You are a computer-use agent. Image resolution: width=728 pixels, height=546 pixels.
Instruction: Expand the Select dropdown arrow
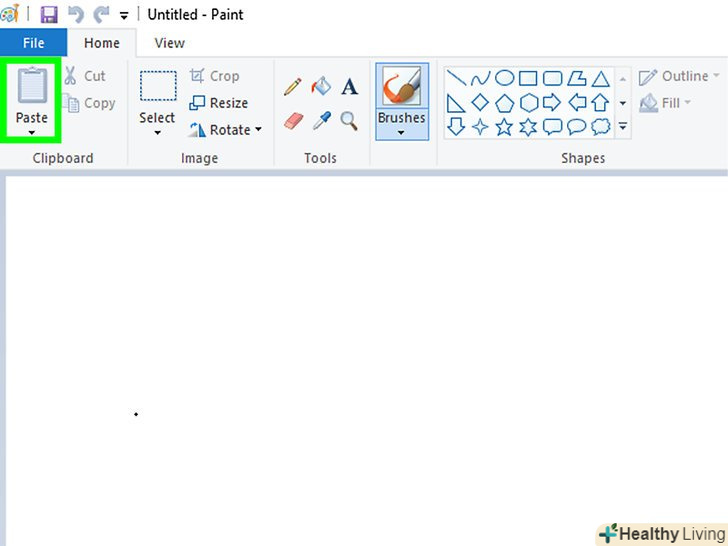click(x=157, y=133)
